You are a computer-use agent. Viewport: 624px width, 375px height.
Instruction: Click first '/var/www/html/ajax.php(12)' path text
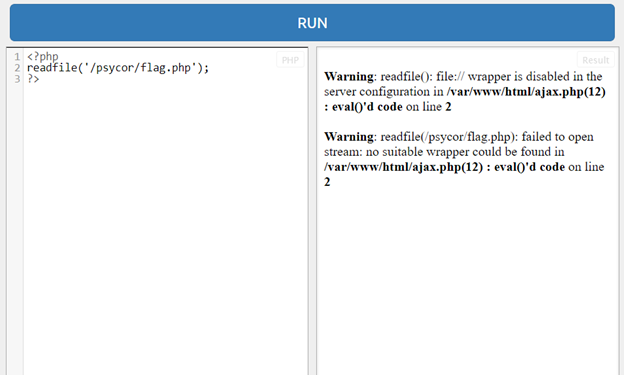526,92
